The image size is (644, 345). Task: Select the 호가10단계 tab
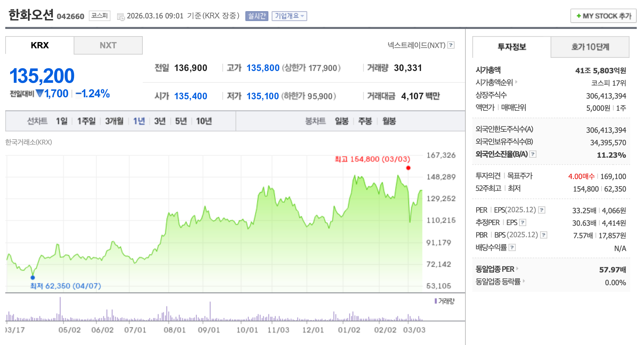pyautogui.click(x=590, y=47)
